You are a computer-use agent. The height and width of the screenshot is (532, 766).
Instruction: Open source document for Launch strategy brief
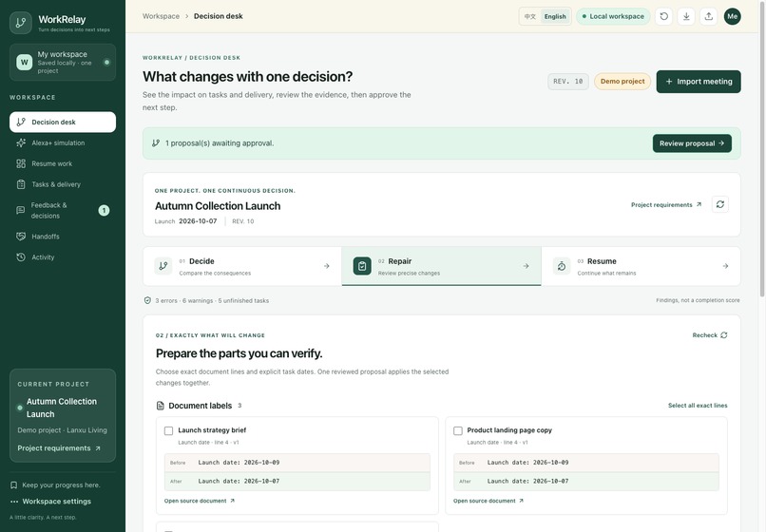(x=200, y=501)
